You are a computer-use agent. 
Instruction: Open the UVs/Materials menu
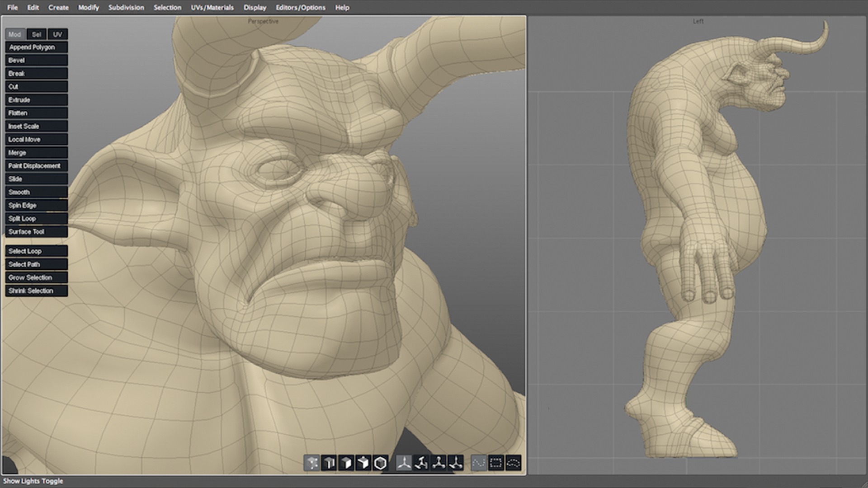212,8
